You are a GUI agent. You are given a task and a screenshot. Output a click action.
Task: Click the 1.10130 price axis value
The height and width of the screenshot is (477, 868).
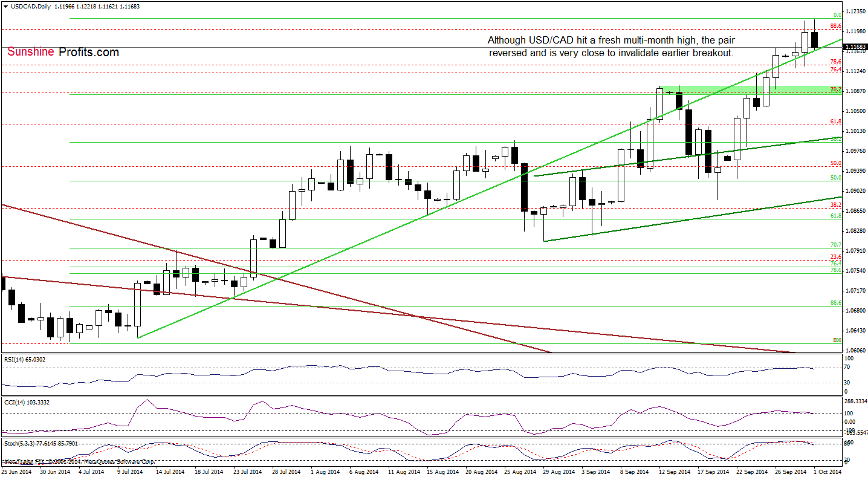855,131
